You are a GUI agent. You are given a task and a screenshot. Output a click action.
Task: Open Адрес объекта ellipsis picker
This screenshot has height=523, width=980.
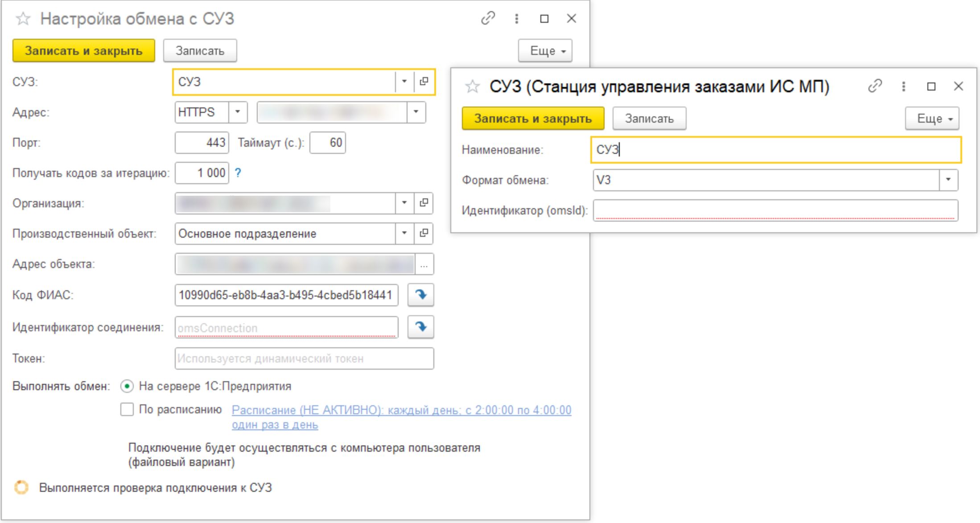point(424,264)
